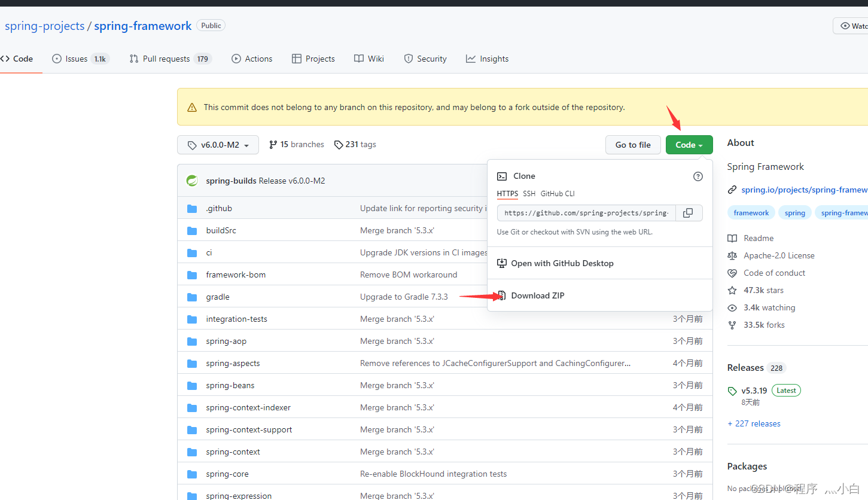Screen dimensions: 868x500
Task: Click the warning triangle icon in banner
Action: 192,108
